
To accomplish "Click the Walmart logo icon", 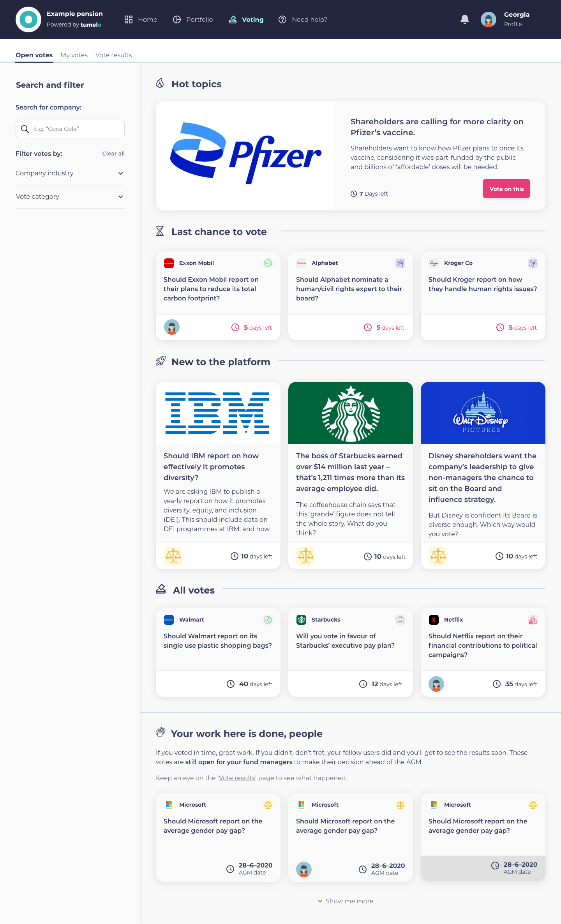I will [169, 620].
